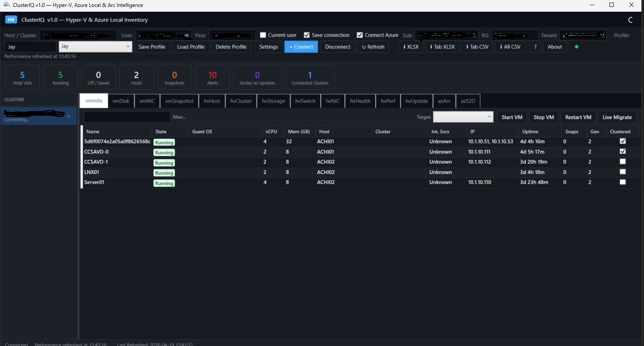Click the filter text input field
644x346 pixels.
pyautogui.click(x=127, y=117)
